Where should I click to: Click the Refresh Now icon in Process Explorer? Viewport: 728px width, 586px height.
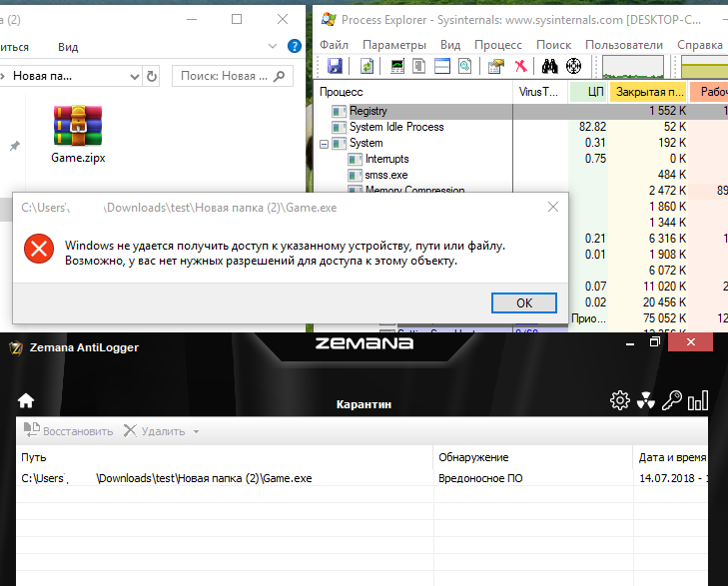(366, 66)
